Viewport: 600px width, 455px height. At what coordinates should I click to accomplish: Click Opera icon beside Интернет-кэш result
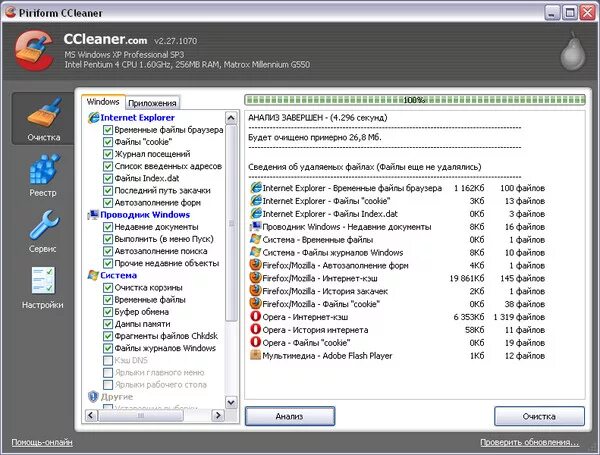point(255,316)
